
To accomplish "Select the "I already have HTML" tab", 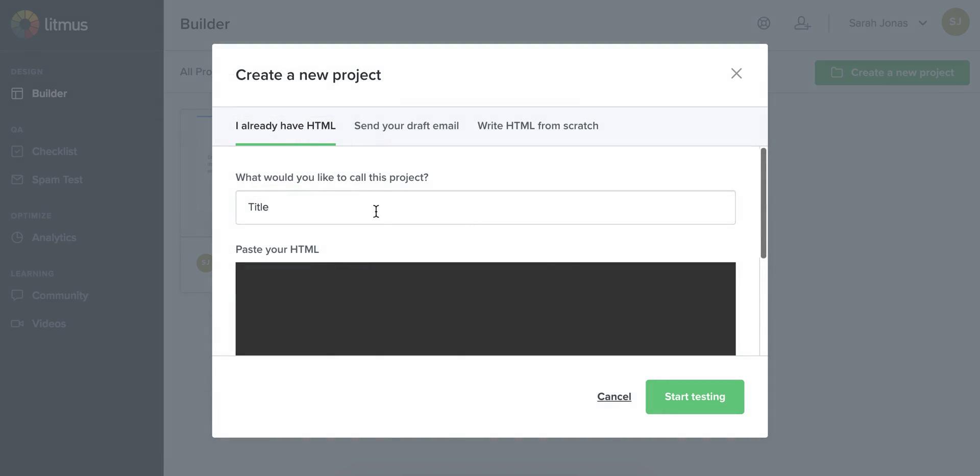I will coord(285,126).
